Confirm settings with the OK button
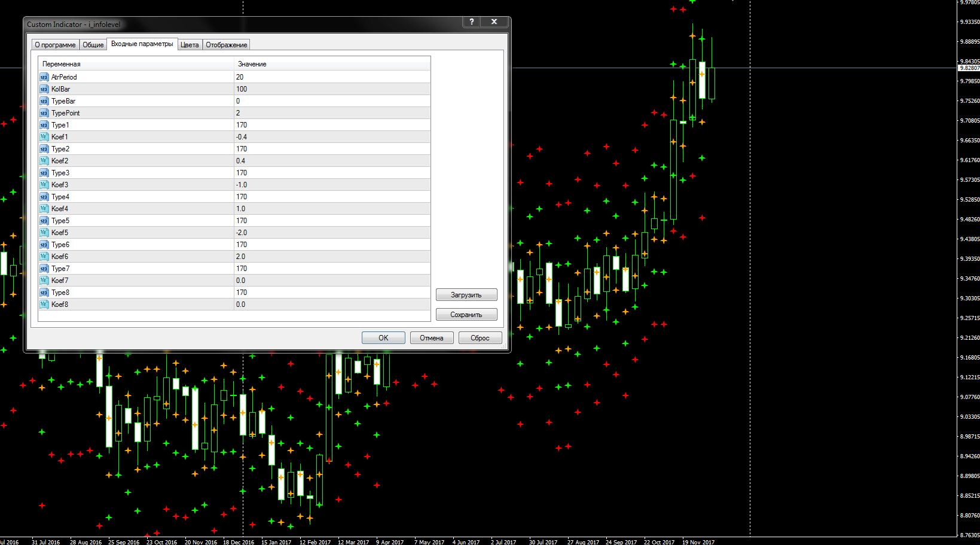The image size is (980, 545). 383,338
